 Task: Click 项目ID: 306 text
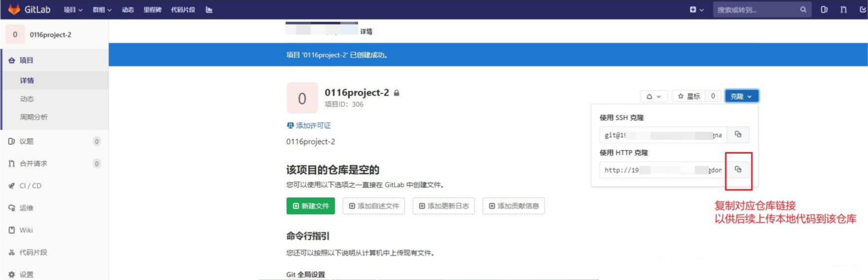pyautogui.click(x=344, y=105)
